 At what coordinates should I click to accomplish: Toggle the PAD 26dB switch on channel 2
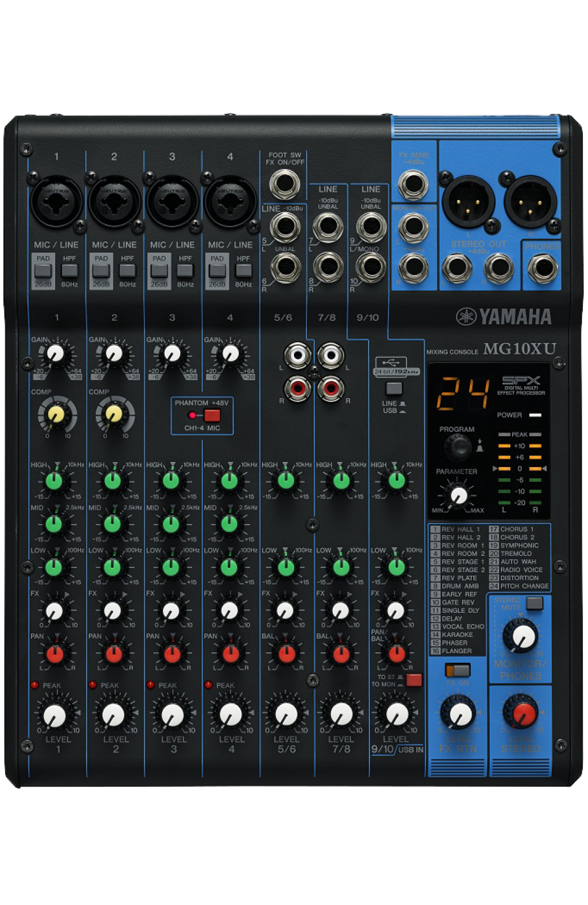point(101,271)
